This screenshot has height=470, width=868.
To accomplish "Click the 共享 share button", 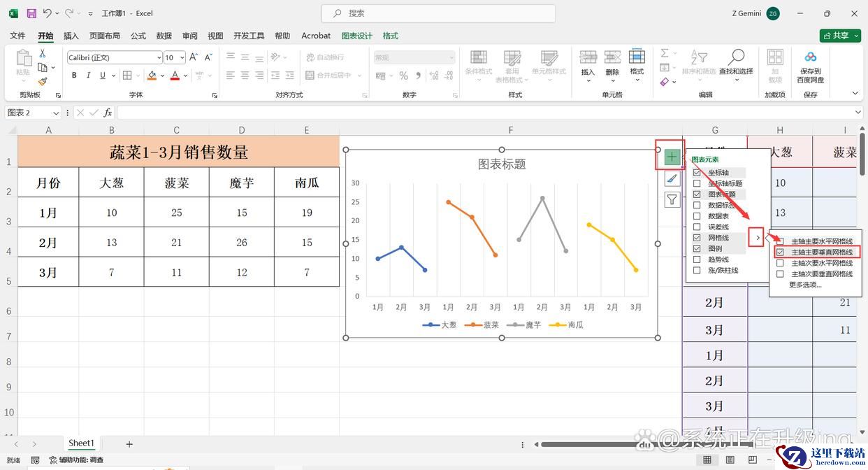I will [840, 36].
